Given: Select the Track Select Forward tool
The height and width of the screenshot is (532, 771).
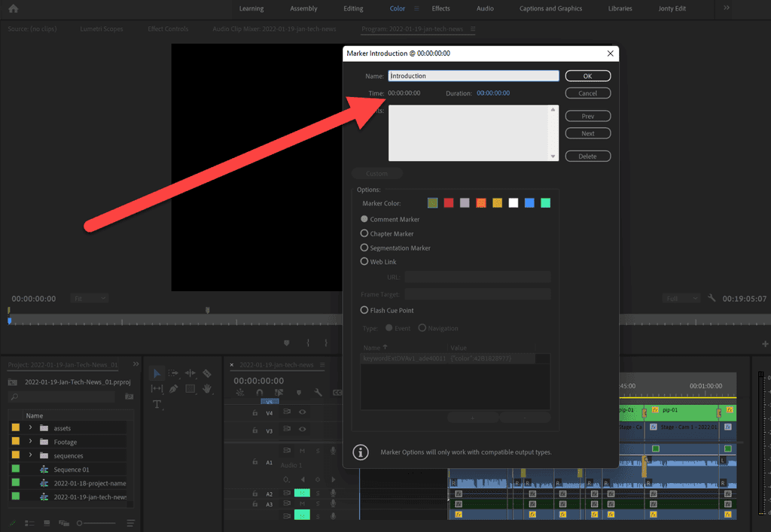Looking at the screenshot, I should [x=173, y=373].
